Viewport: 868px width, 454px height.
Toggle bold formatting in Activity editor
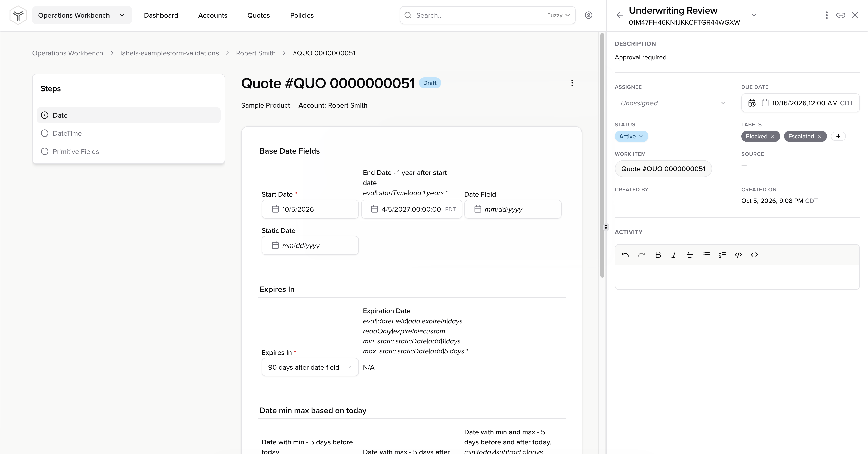(658, 255)
